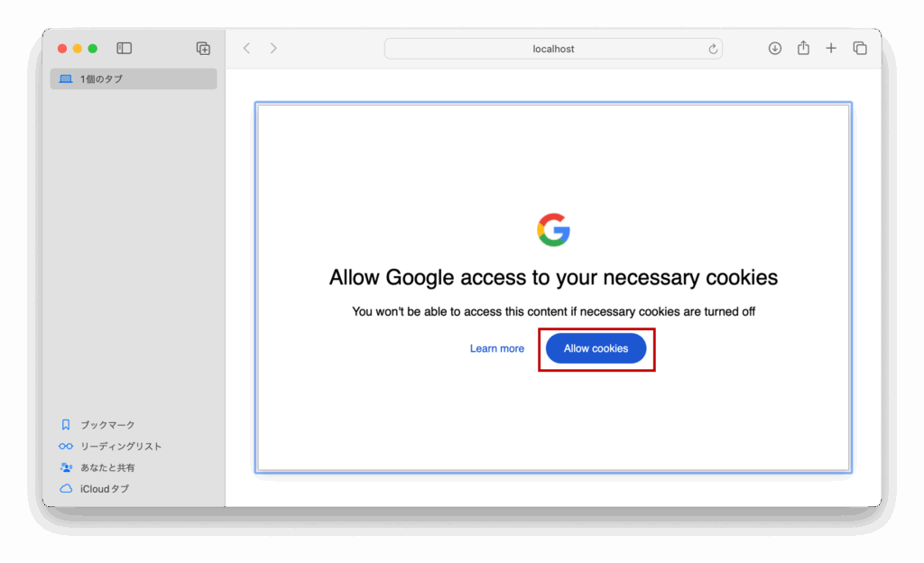Reload the localhost page
Viewport: 924px width, 563px height.
click(713, 49)
